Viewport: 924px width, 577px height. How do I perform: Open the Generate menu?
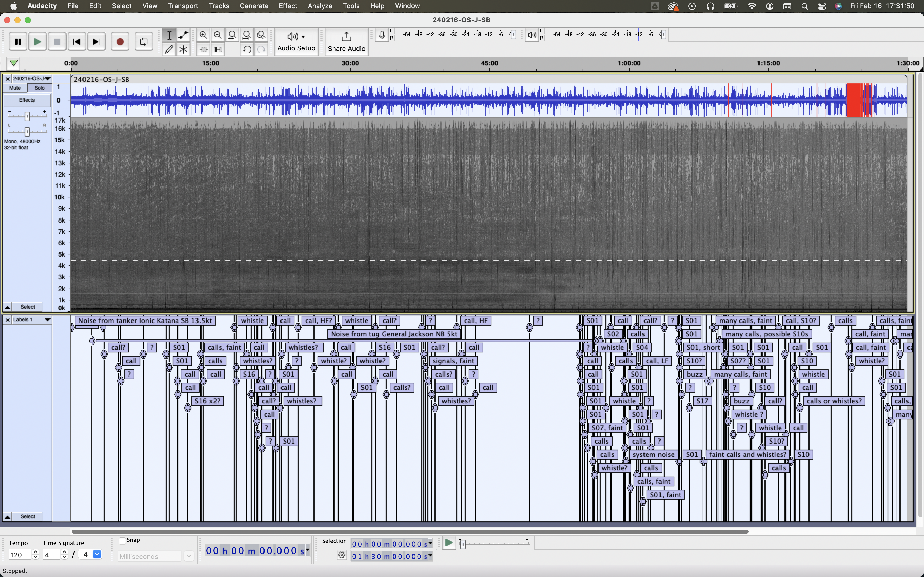point(254,6)
